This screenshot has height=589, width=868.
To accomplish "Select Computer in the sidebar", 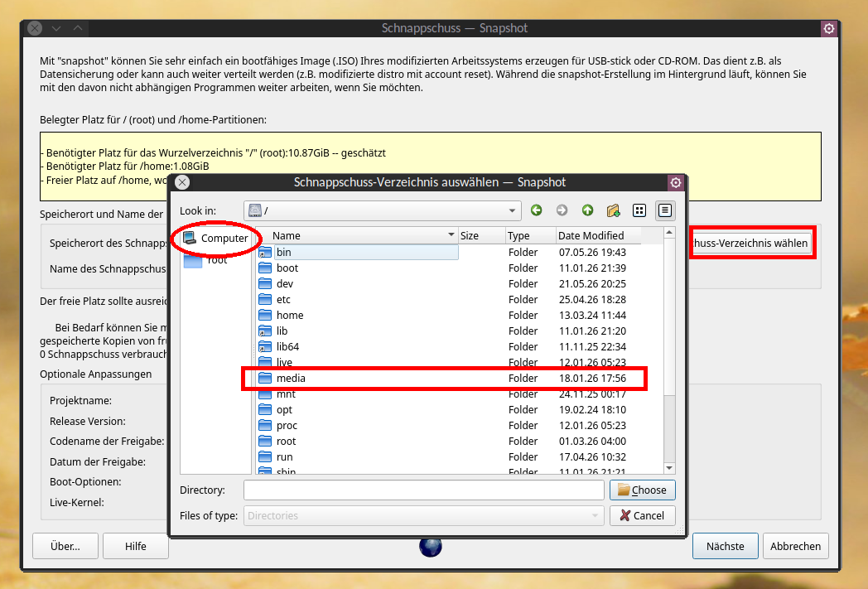I will 216,238.
